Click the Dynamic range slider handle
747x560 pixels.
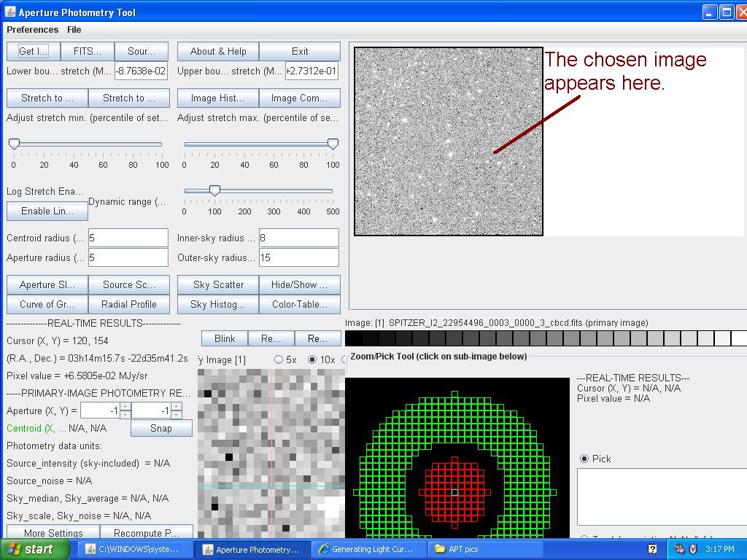click(214, 190)
